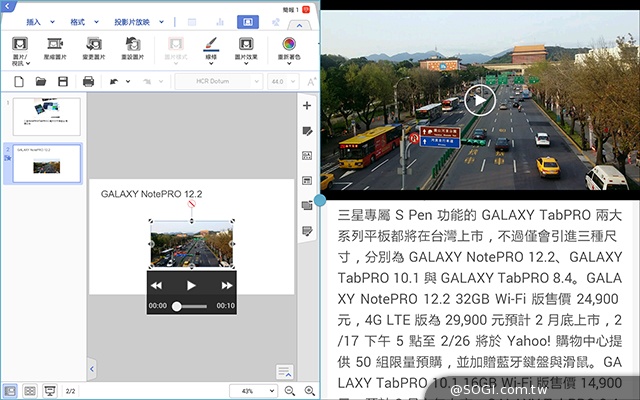Click the split-screen divider handle circle
640x400 pixels.
coord(320,200)
